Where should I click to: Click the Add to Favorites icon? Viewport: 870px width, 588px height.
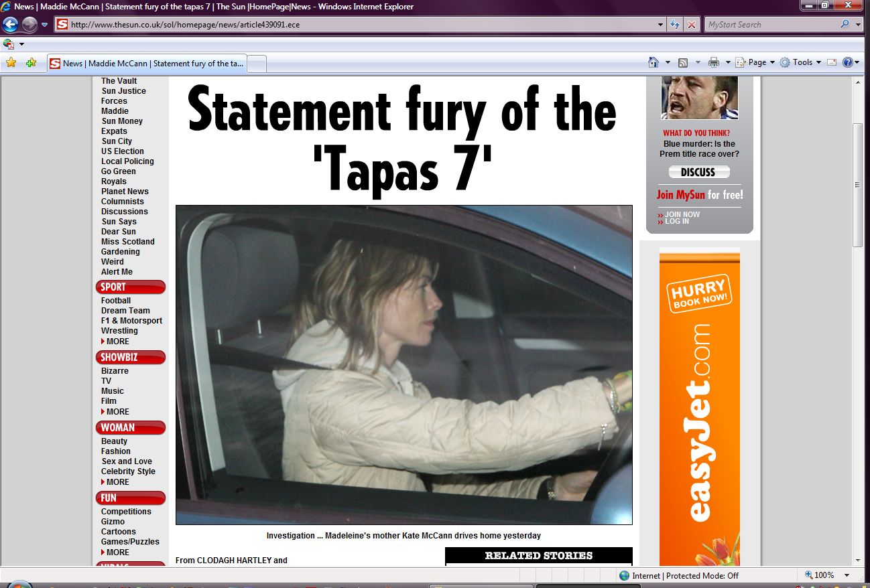(31, 62)
